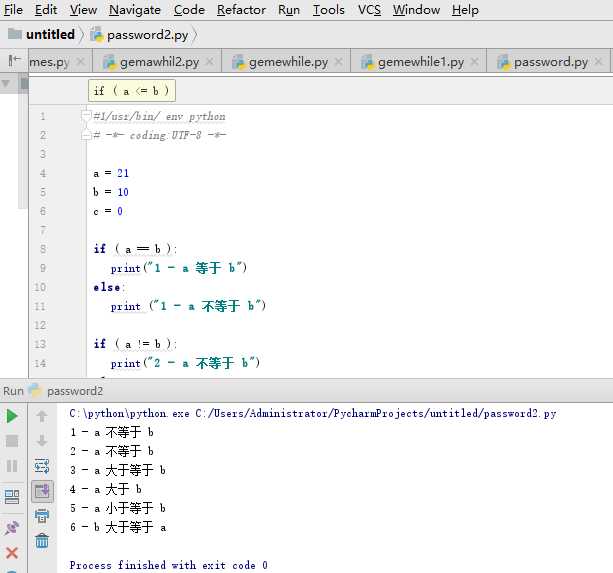Open the Help menu
The width and height of the screenshot is (613, 573).
[x=465, y=9]
